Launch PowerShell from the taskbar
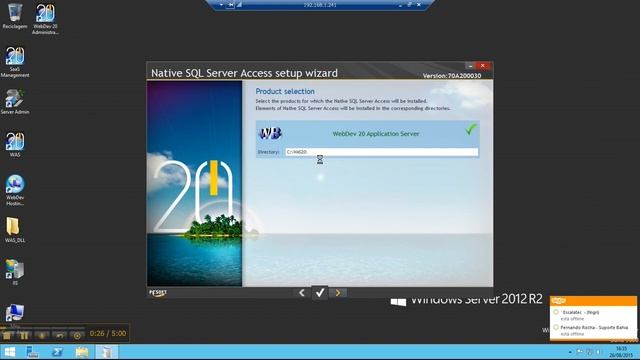The image size is (640, 360). pos(57,352)
